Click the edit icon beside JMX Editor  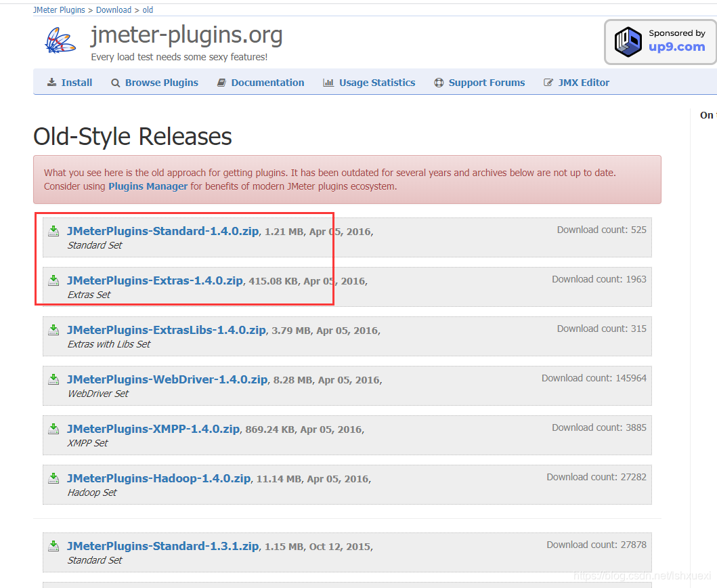548,83
